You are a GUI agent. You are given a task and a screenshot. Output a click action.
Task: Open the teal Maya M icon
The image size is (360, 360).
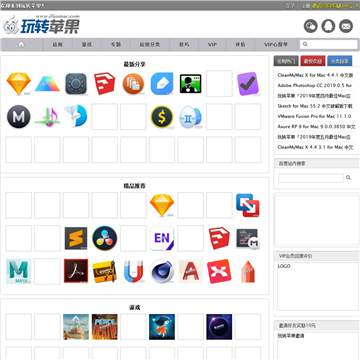[19, 271]
